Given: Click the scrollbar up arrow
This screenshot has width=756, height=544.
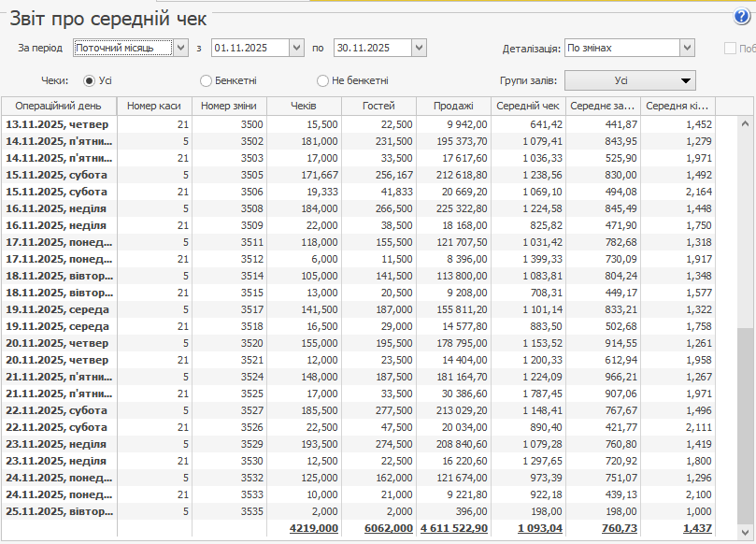Looking at the screenshot, I should pos(745,122).
